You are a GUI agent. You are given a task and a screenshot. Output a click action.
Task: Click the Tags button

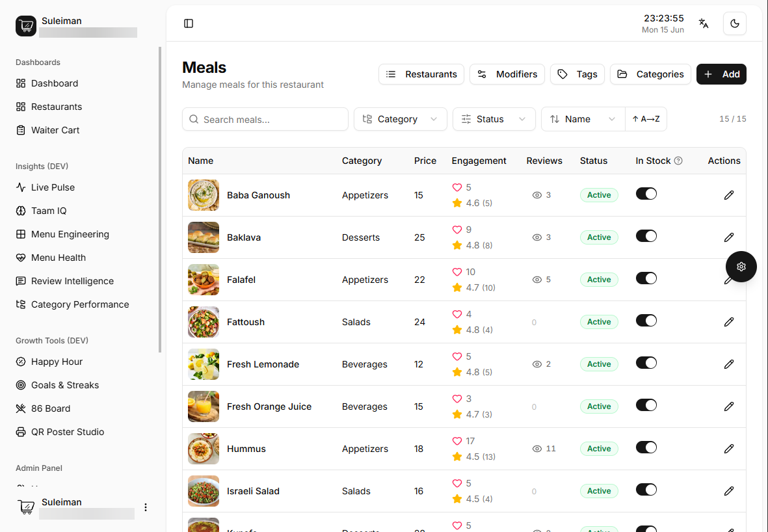(577, 74)
